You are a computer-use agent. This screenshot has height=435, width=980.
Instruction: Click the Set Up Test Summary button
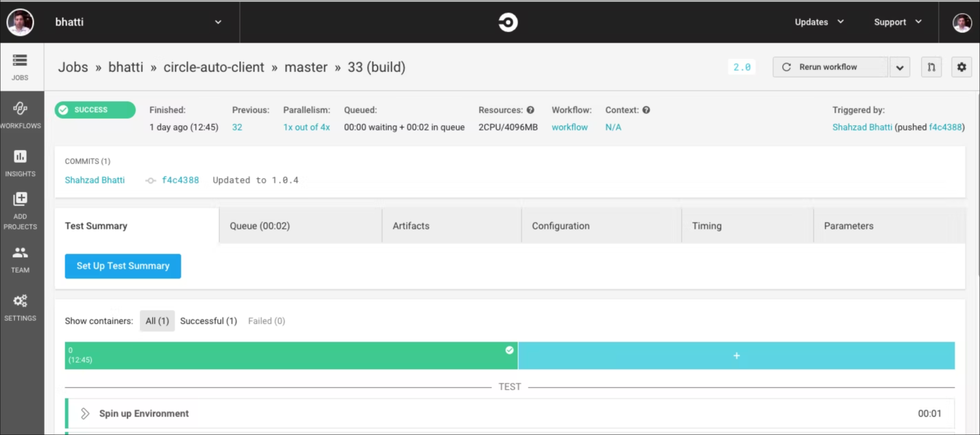tap(123, 266)
